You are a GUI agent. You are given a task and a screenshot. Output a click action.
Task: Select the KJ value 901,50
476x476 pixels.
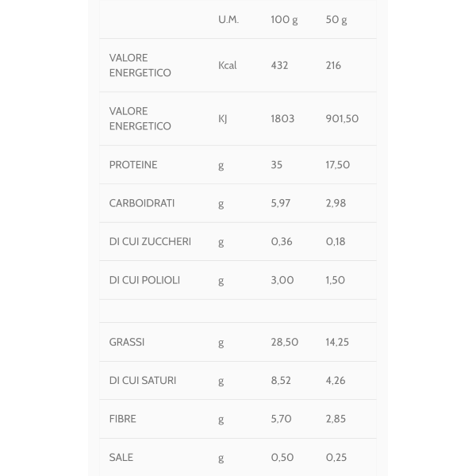click(342, 118)
